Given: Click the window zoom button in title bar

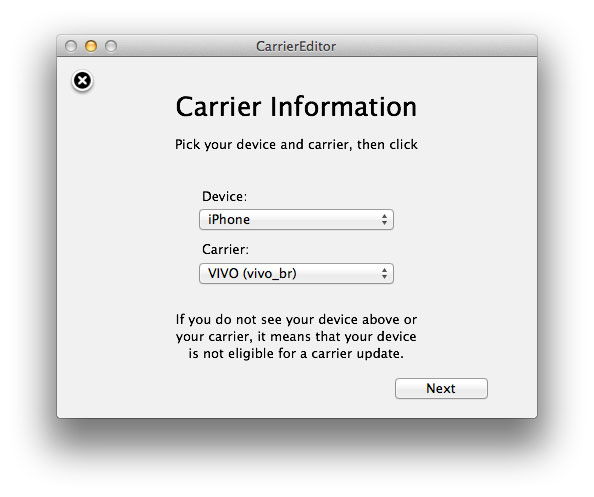Looking at the screenshot, I should click(x=111, y=46).
